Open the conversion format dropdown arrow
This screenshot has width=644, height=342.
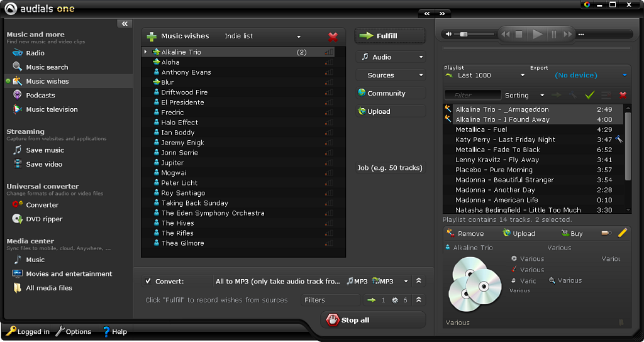[x=406, y=281]
